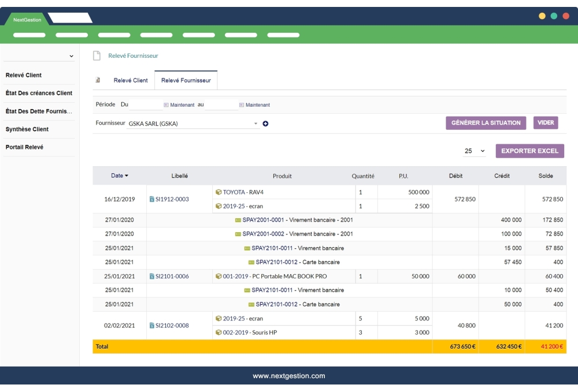Screen dimensions: 578x392
Task: Click the product package icon for TOYOTA - RAV4
Action: [x=218, y=192]
